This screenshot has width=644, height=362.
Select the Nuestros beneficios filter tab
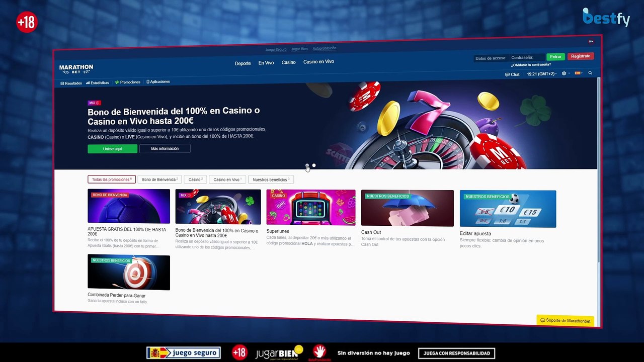pos(271,179)
